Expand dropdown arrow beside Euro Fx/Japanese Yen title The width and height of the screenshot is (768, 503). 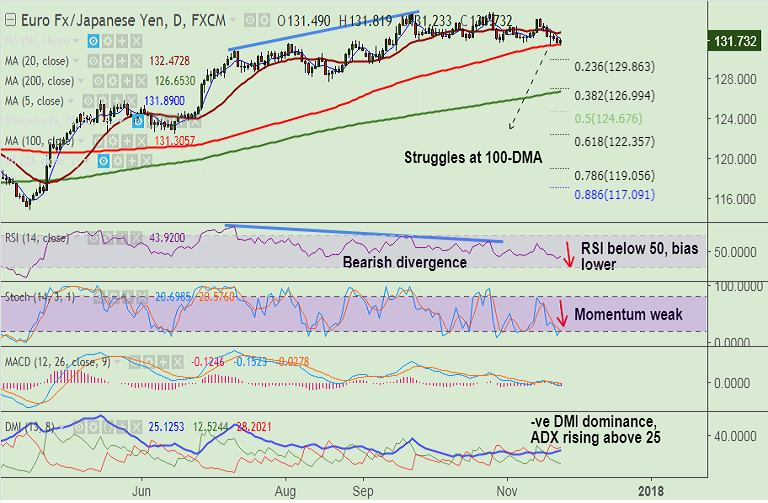(x=233, y=21)
